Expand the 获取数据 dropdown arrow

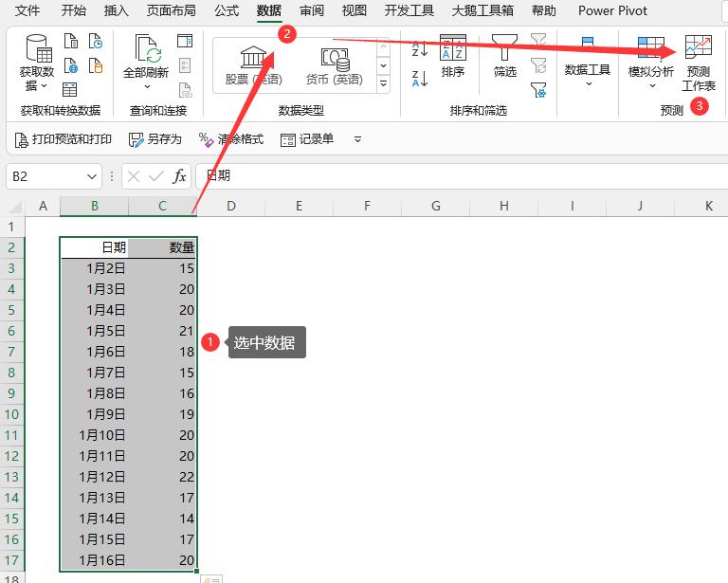[45, 86]
